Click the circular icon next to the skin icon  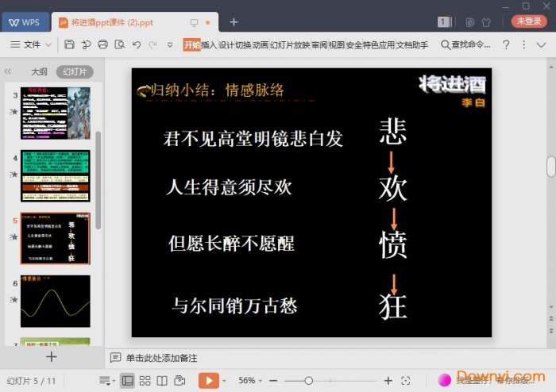pyautogui.click(x=470, y=22)
